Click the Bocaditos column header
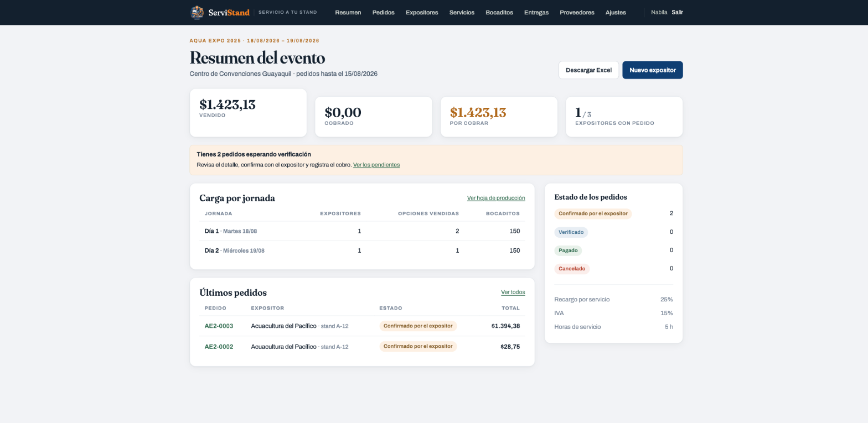The width and height of the screenshot is (868, 423). click(503, 213)
